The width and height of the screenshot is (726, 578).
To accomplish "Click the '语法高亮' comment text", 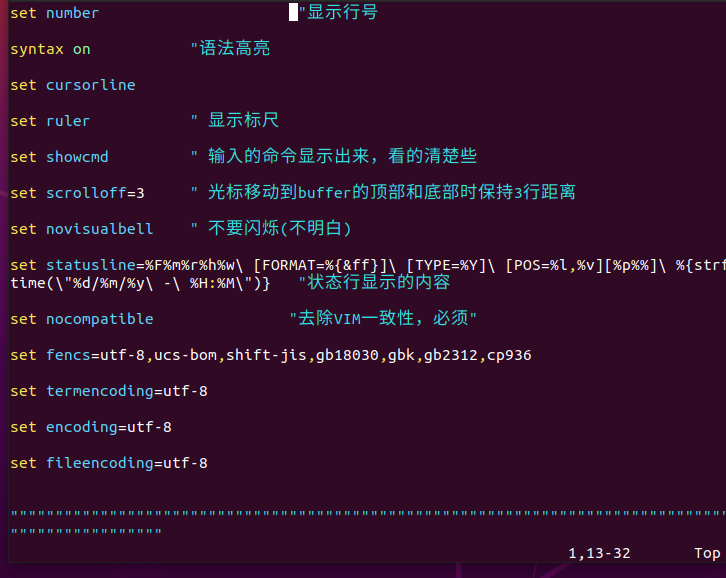I will click(x=233, y=49).
